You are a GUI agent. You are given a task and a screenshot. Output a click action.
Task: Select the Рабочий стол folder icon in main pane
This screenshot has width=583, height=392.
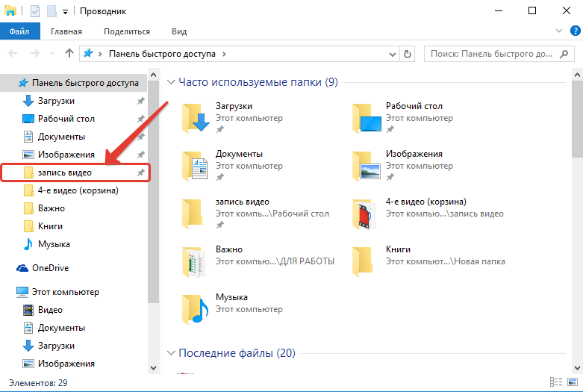coord(367,118)
